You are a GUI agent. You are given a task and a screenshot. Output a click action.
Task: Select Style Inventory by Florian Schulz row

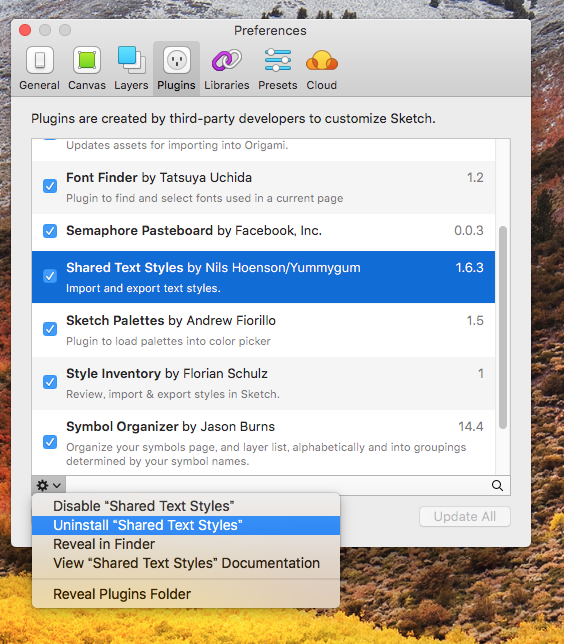pos(263,383)
